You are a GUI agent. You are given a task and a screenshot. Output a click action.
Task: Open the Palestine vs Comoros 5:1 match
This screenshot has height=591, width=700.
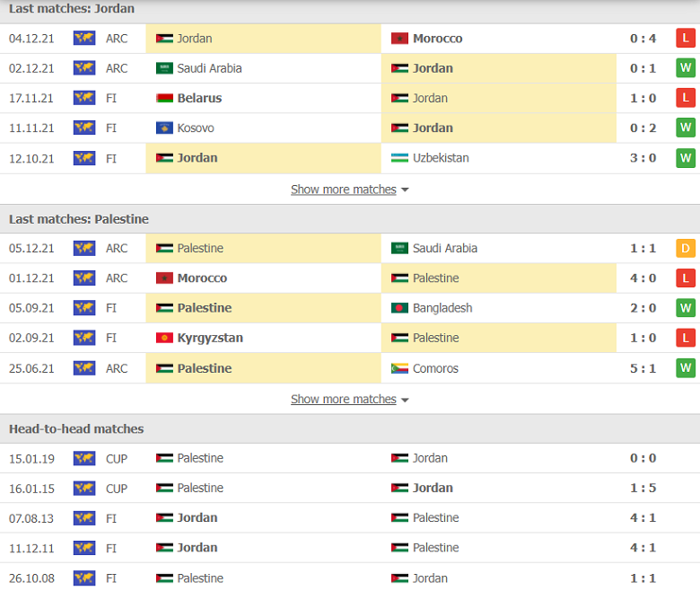click(x=643, y=368)
